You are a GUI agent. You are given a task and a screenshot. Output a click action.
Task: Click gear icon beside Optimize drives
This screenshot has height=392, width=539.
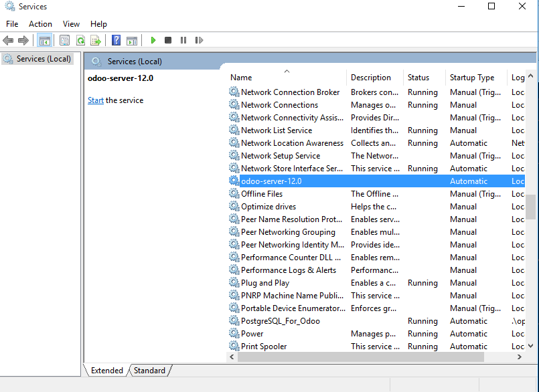(234, 206)
